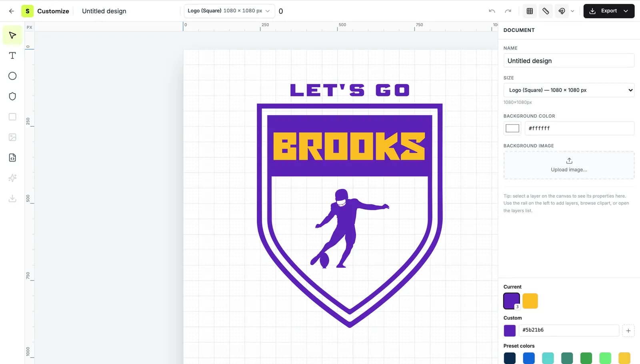Select the square shape tool
The image size is (640, 364).
[12, 117]
